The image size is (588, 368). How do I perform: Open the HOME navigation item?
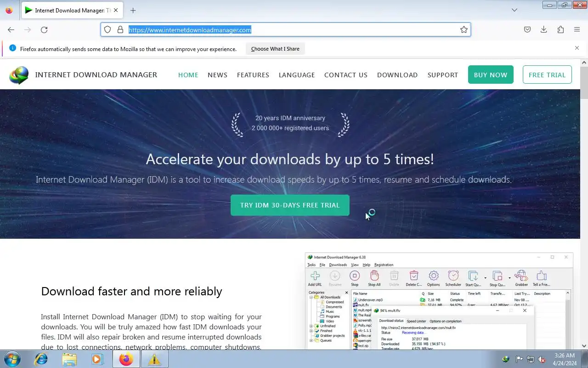(188, 75)
